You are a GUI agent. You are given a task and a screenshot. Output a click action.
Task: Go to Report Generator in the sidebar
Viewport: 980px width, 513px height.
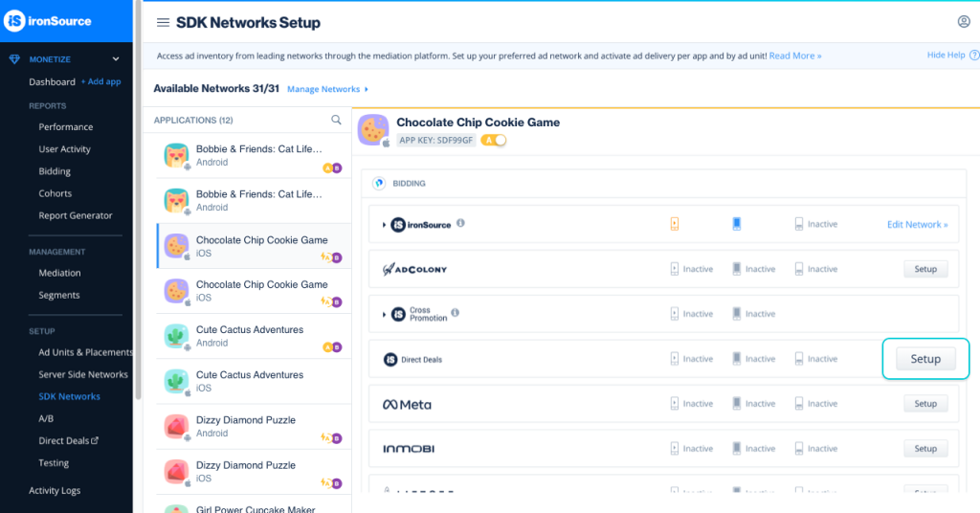[x=75, y=215]
